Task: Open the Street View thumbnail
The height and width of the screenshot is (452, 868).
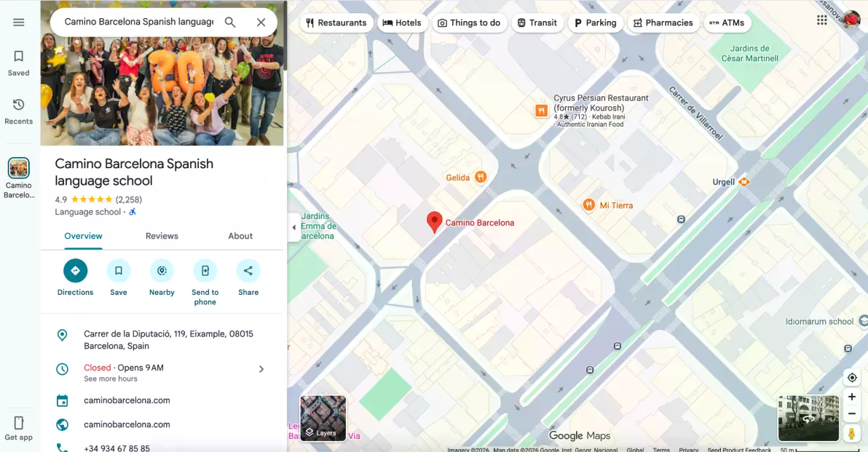Action: pos(808,419)
